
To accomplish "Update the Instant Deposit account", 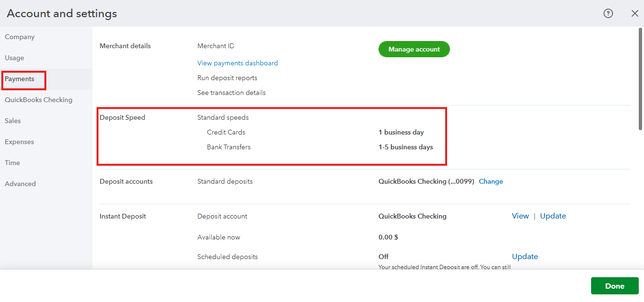I will (x=552, y=216).
